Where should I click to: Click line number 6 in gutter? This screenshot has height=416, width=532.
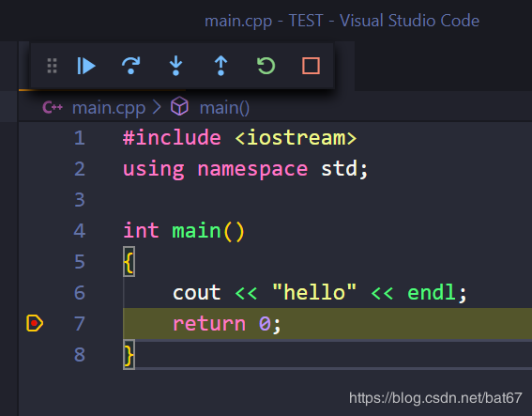[80, 292]
